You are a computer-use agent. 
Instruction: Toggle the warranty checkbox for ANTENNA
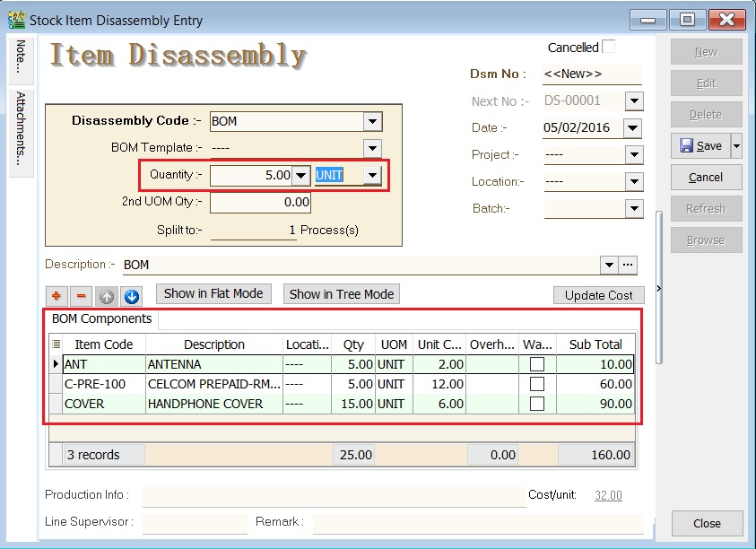pyautogui.click(x=536, y=366)
